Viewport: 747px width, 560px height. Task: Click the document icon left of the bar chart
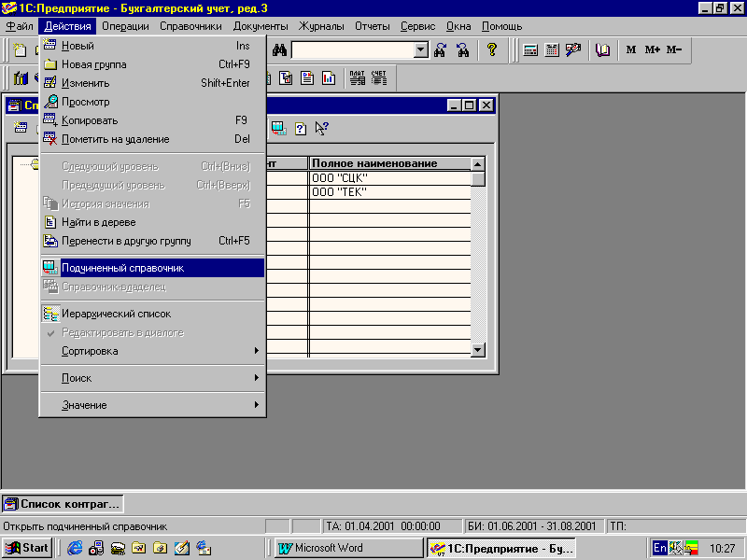(x=307, y=78)
